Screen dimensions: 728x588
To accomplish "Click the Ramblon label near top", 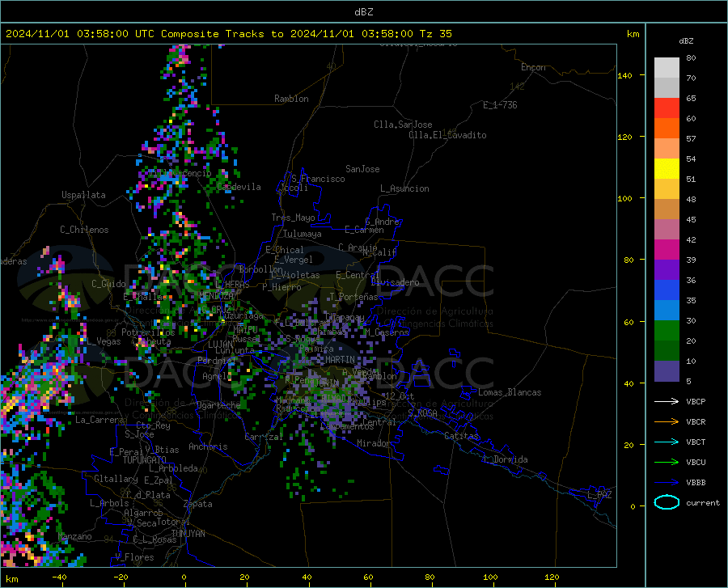I will click(x=291, y=99).
